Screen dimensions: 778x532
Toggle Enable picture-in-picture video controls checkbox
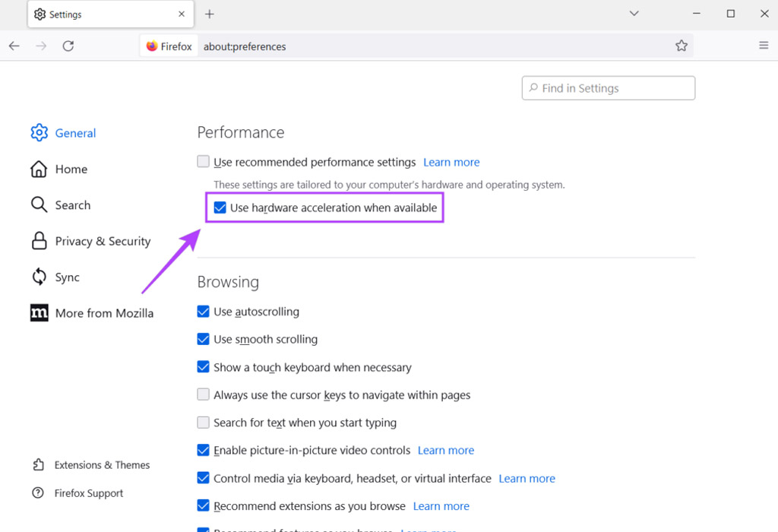point(203,450)
